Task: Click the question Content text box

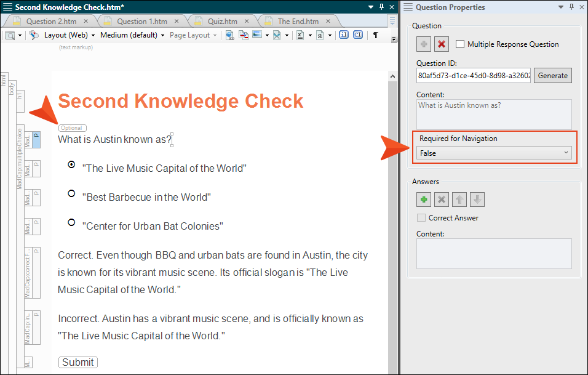Action: [495, 115]
